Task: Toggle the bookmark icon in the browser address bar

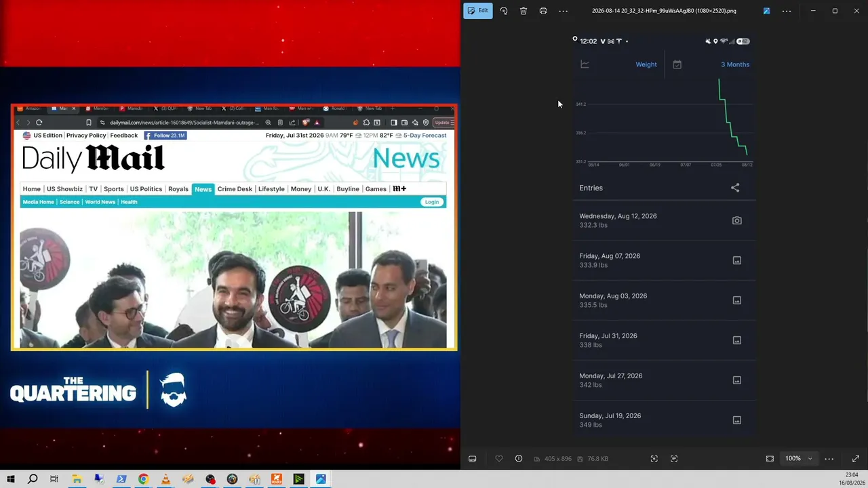Action: pyautogui.click(x=88, y=123)
